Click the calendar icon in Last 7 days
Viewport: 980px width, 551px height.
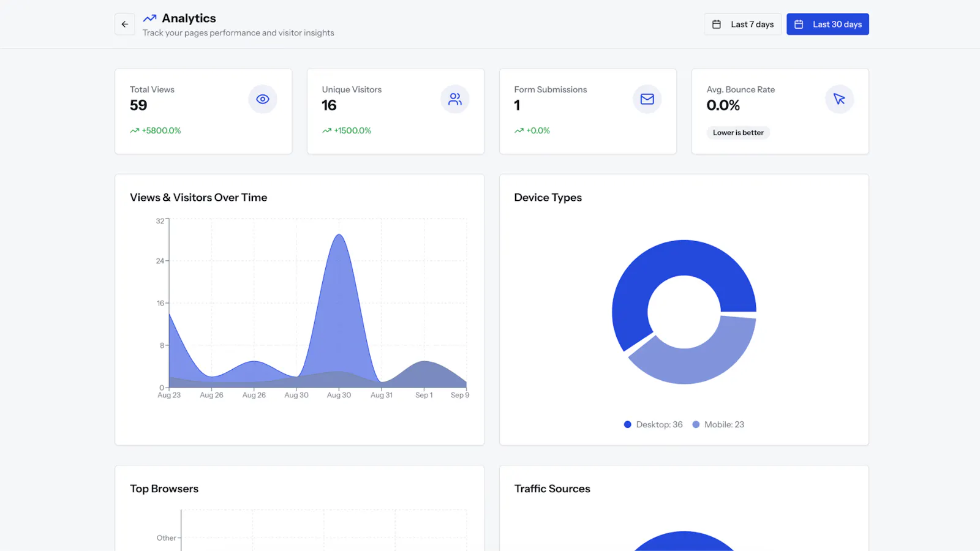(717, 24)
